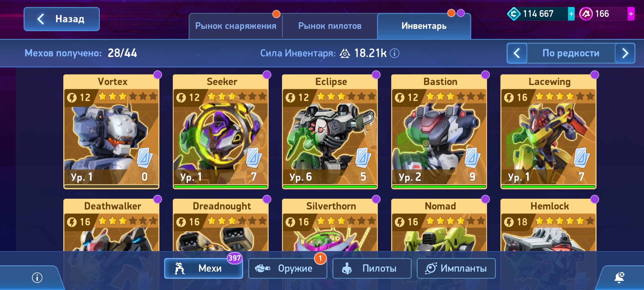Select the Lacewing mech card
The width and height of the screenshot is (644, 290).
[x=548, y=132]
